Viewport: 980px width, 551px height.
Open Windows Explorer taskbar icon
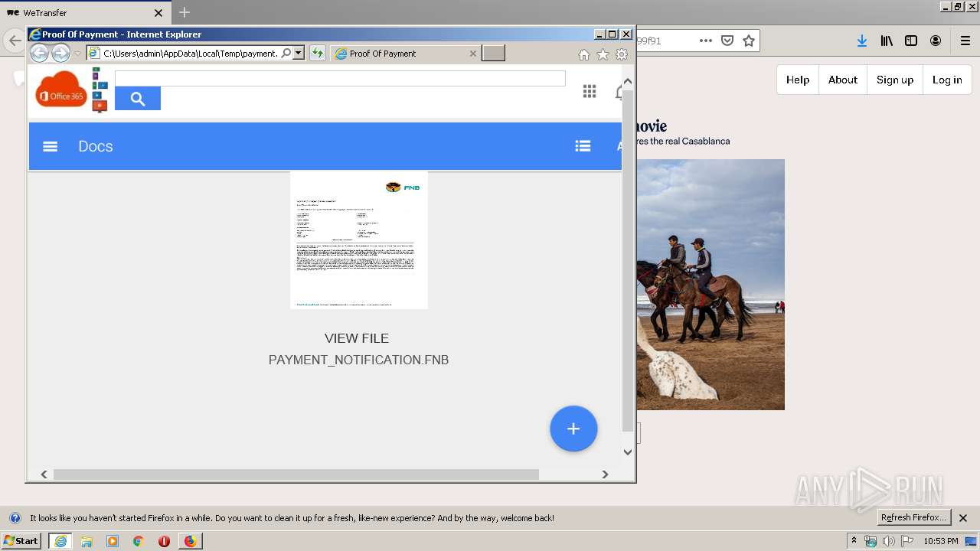click(x=87, y=541)
